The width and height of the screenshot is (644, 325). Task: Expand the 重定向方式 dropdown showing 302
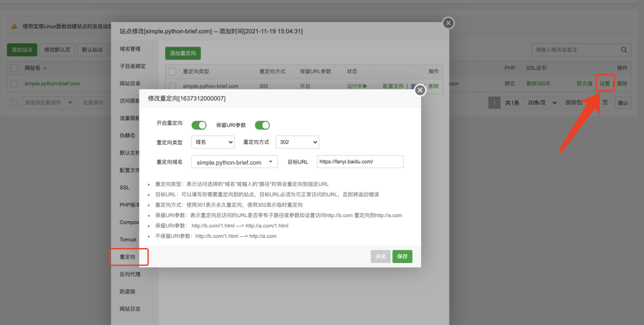click(x=297, y=143)
